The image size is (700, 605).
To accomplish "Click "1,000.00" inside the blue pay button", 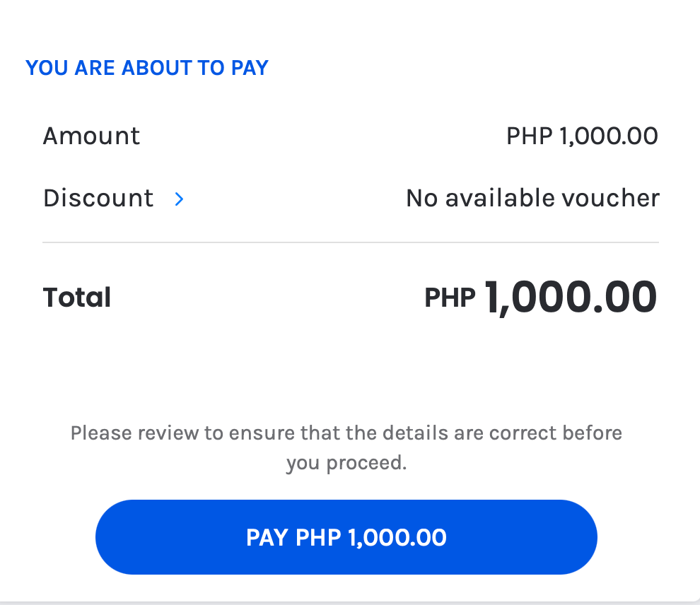I will click(397, 538).
